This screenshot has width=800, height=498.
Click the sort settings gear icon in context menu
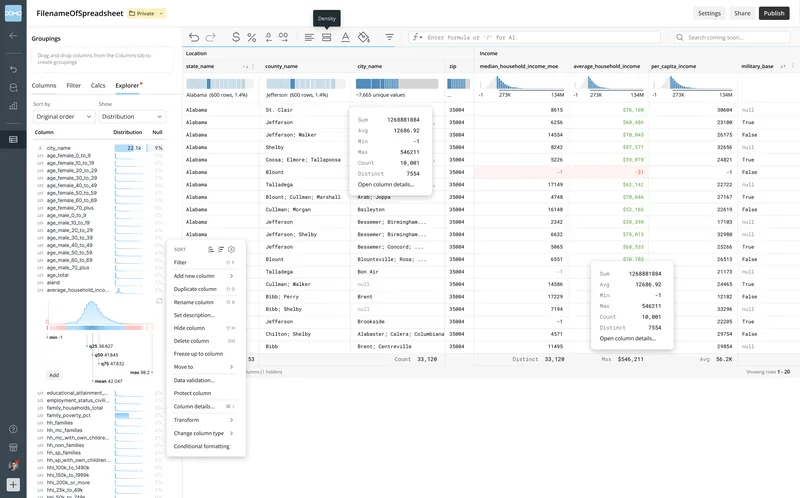tap(231, 250)
